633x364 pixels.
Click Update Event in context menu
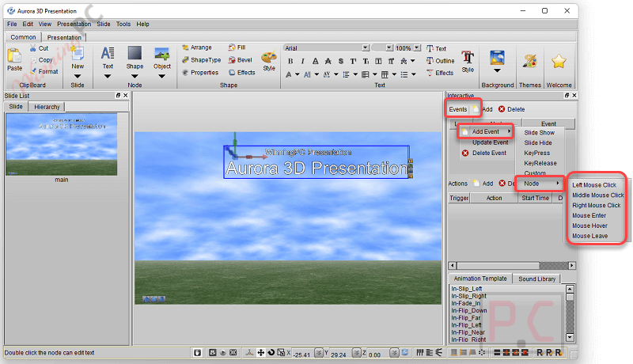coord(490,143)
